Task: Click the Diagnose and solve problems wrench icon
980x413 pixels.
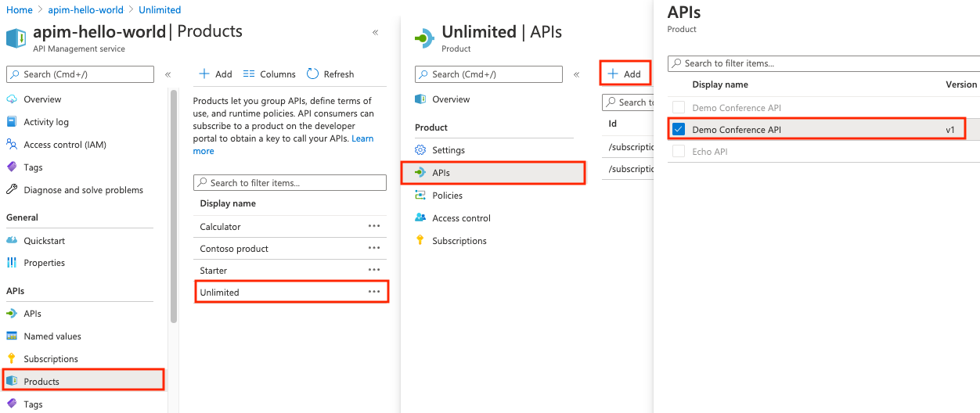Action: tap(12, 190)
